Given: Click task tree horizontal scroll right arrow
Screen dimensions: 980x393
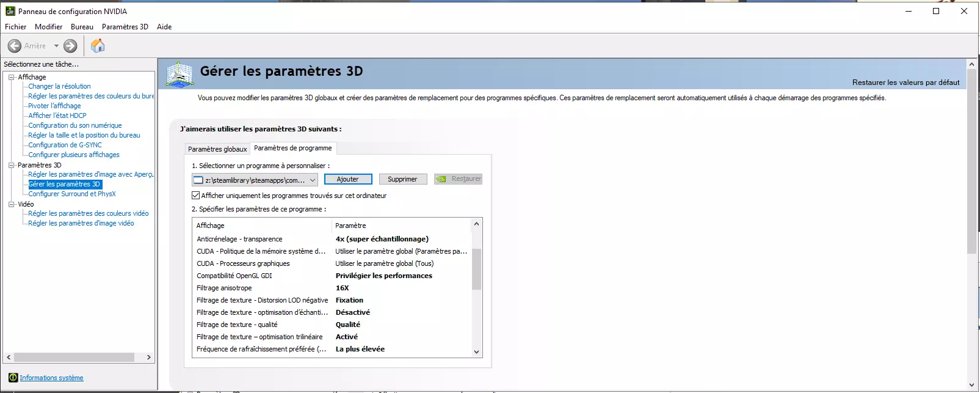Looking at the screenshot, I should click(148, 358).
